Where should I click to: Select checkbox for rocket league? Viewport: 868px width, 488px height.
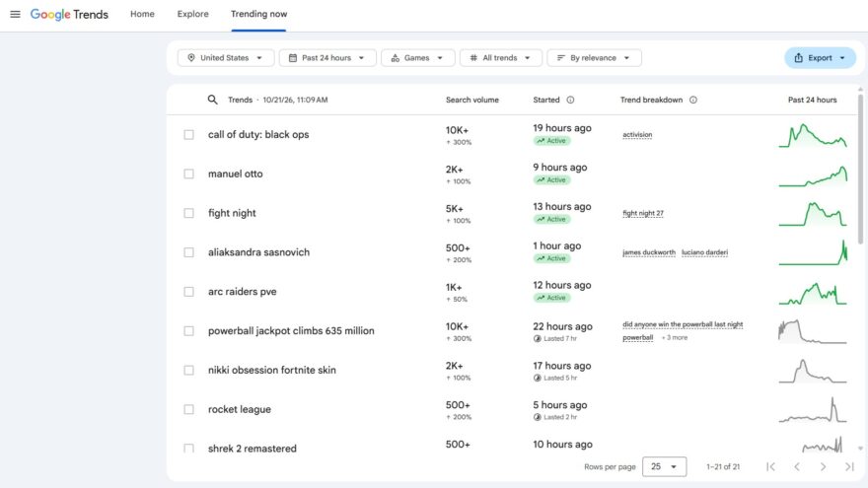(x=188, y=409)
